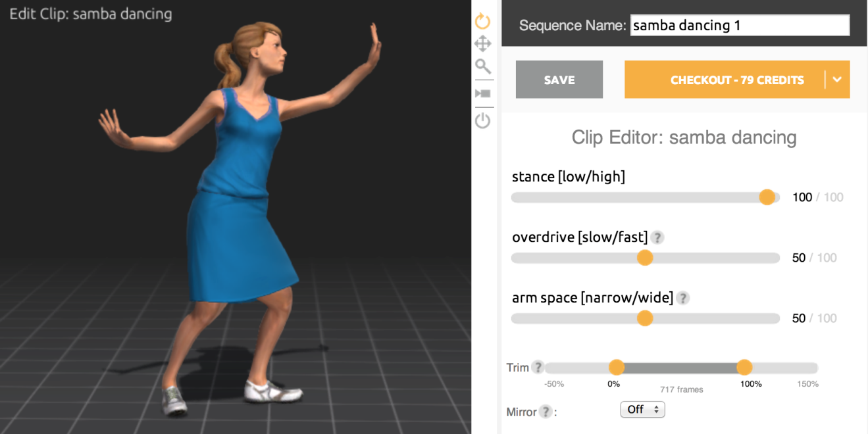Save the samba dancing sequence

(559, 80)
